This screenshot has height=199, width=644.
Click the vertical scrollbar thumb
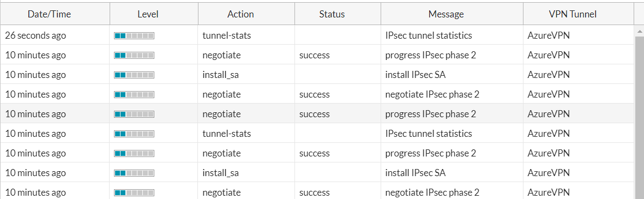point(639,117)
